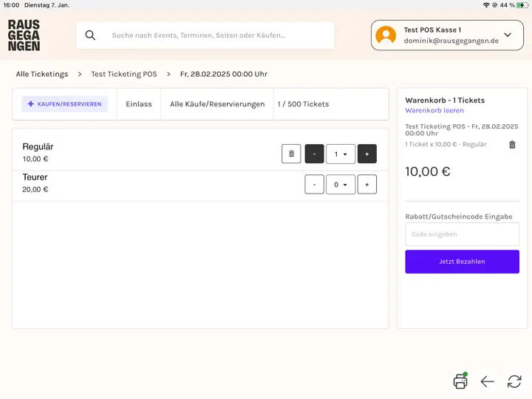Screen dimensions: 532x399
Task: Click dominik@rausgegangen.de email text
Action: click(451, 41)
